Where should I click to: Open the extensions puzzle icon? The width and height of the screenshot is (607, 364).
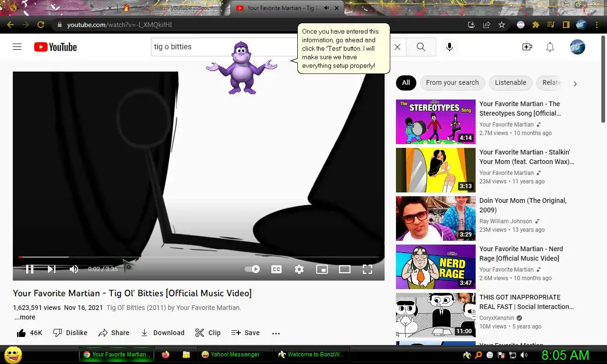[536, 25]
